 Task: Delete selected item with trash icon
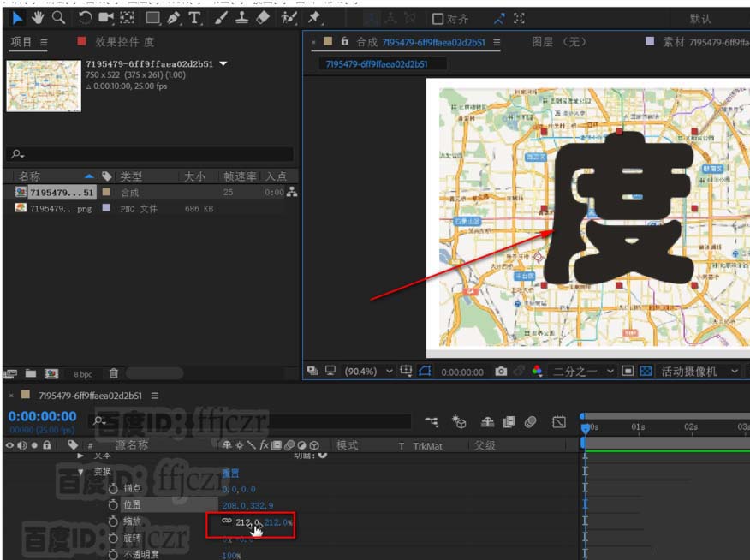tap(114, 373)
